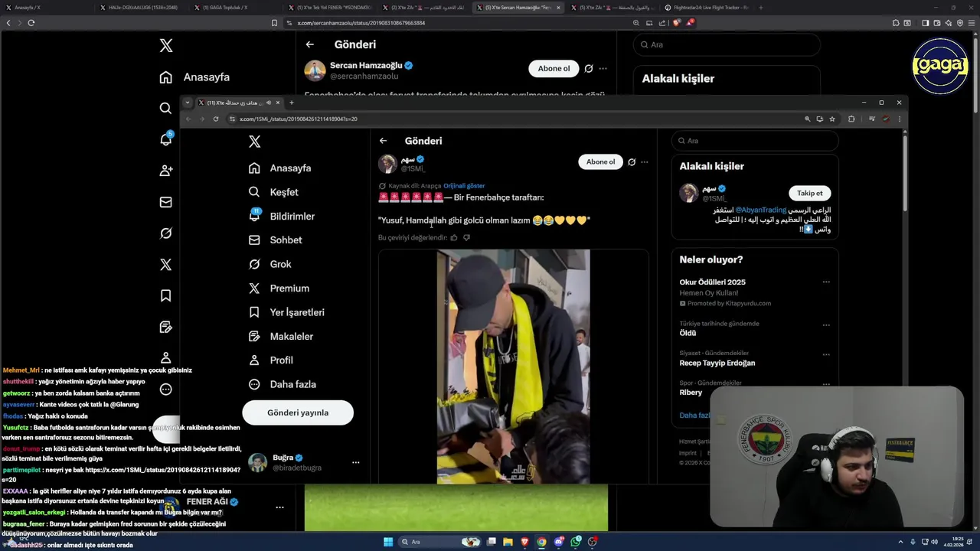Open options for the Öldü trend

[826, 324]
